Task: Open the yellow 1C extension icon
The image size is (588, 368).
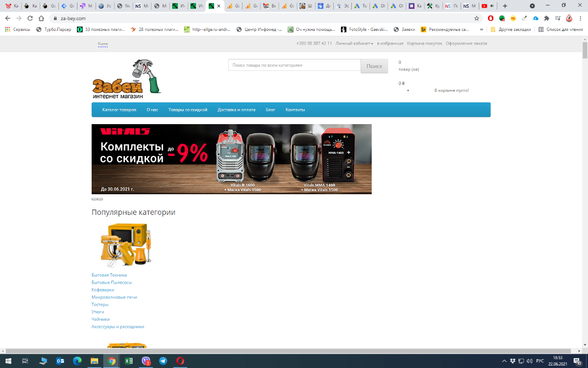Action: coord(513,18)
